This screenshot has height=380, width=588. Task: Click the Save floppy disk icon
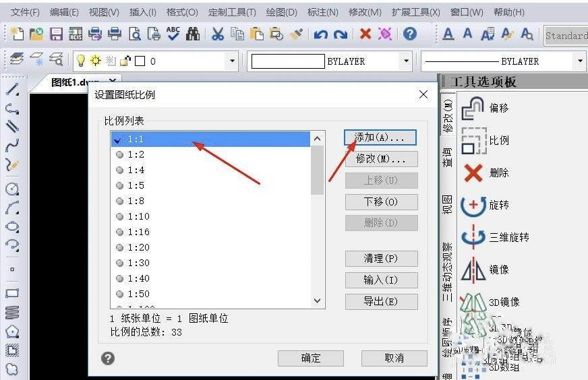tap(56, 34)
